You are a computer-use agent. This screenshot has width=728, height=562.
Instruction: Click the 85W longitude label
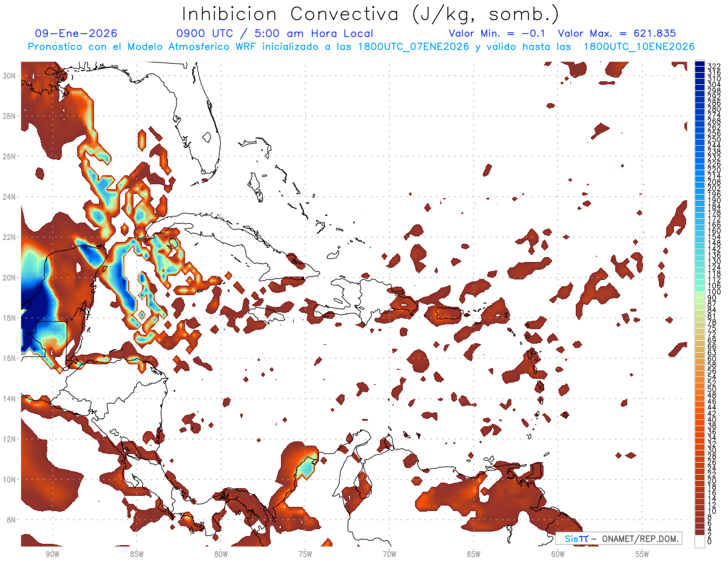pyautogui.click(x=136, y=554)
